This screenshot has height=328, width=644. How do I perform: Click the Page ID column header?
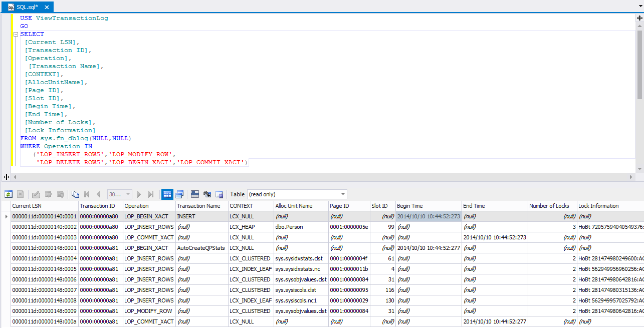(349, 206)
